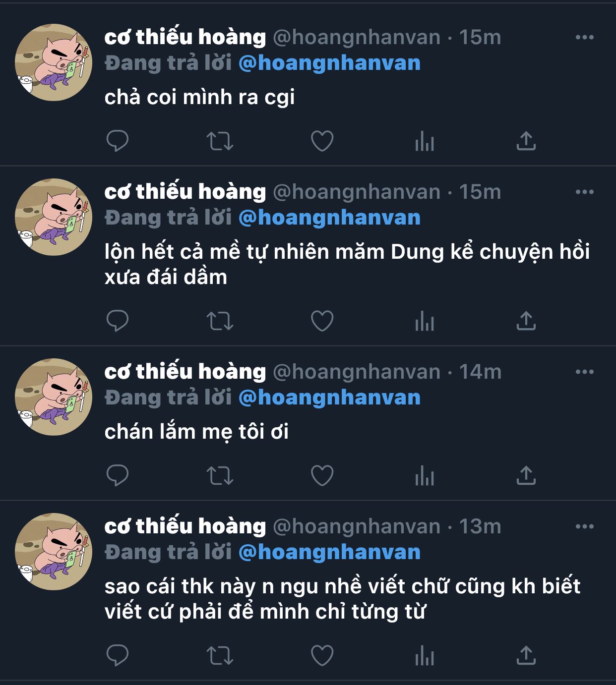Open more options for "lộn hết cả mề" tweet
This screenshot has width=616, height=685.
[584, 192]
